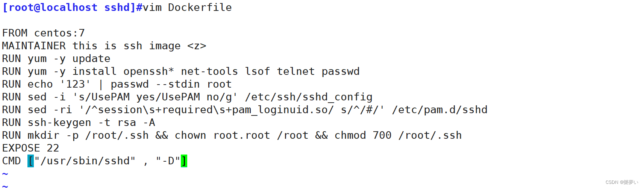Screen dimensions: 644x188
Task: Click the /etc/pam.d/sshd path
Action: pyautogui.click(x=439, y=110)
